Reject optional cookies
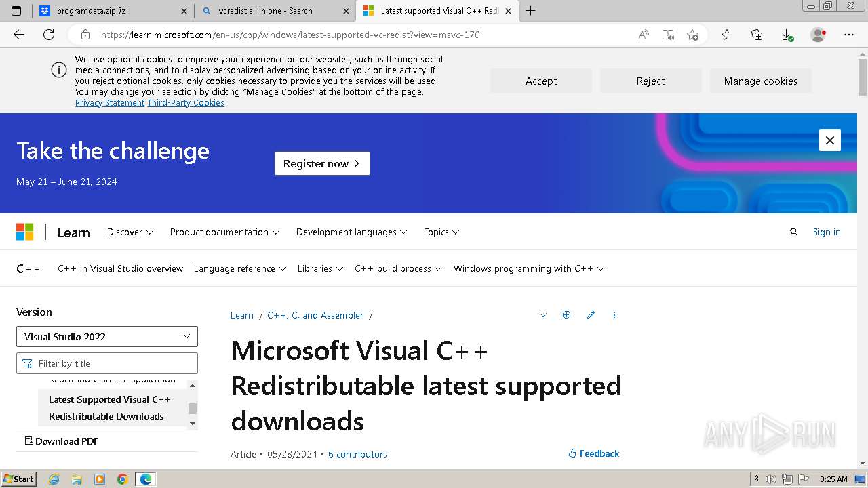This screenshot has width=868, height=488. pos(651,81)
